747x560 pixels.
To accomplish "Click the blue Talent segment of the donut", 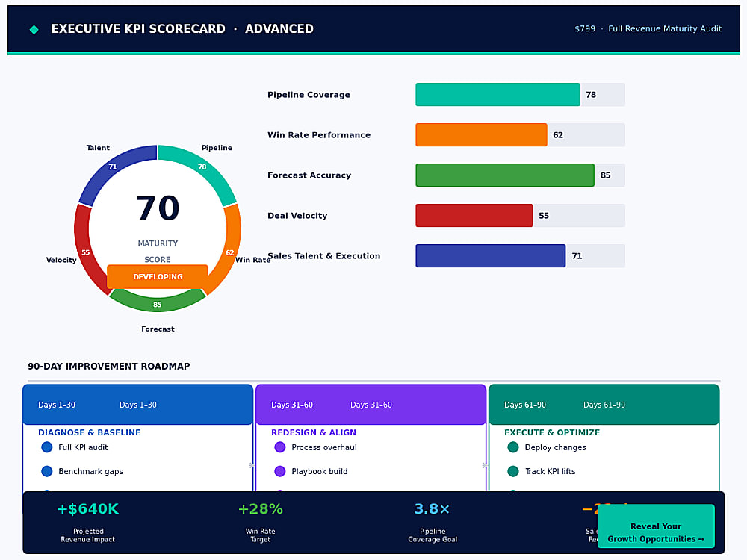I will pyautogui.click(x=114, y=169).
